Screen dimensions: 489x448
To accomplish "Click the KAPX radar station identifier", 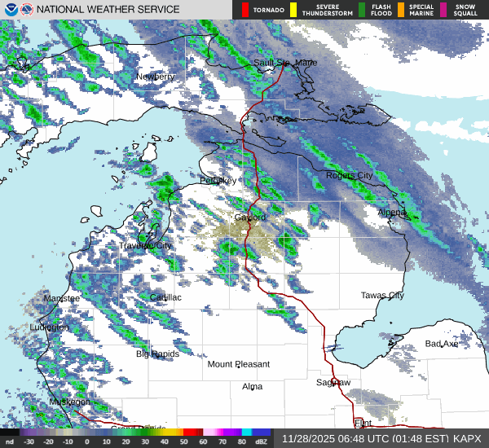I will point(467,438).
